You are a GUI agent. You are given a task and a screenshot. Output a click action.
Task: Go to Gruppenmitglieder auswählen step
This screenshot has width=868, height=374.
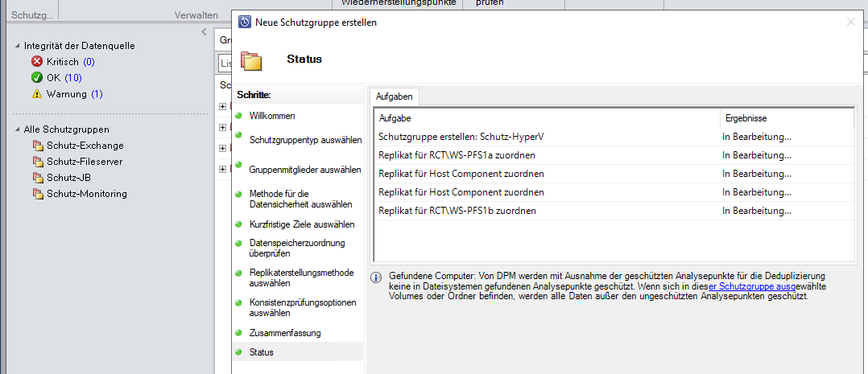(x=305, y=169)
